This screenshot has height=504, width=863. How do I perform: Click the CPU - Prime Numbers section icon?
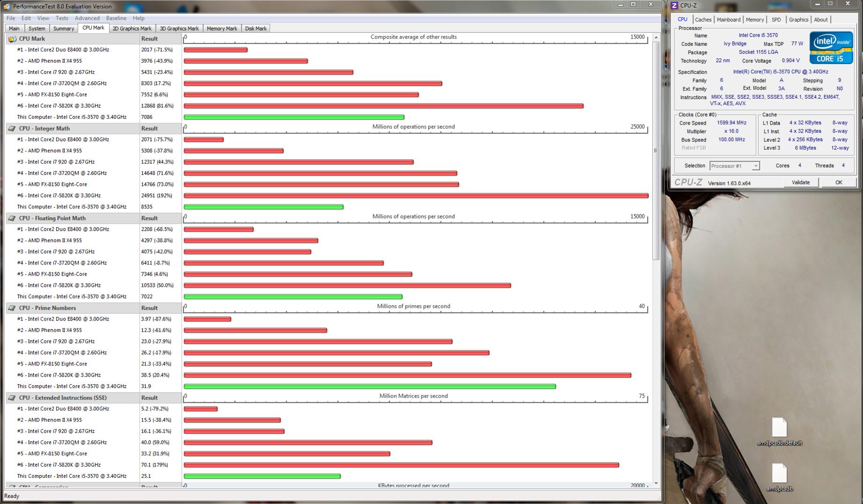pyautogui.click(x=12, y=308)
